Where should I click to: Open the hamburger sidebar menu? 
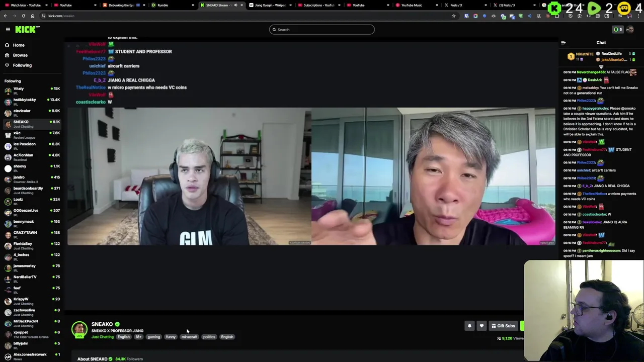[8, 30]
